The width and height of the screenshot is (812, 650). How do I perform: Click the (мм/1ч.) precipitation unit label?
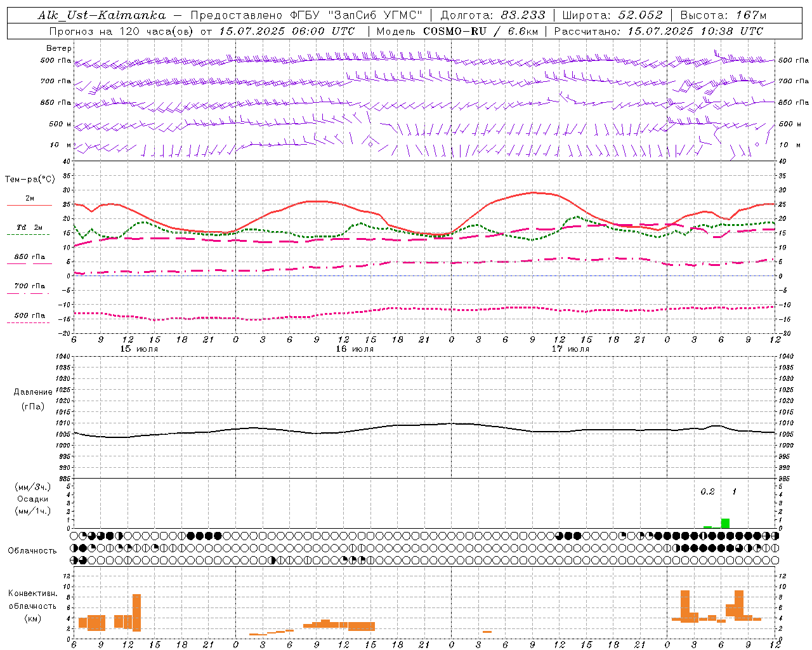[x=33, y=511]
